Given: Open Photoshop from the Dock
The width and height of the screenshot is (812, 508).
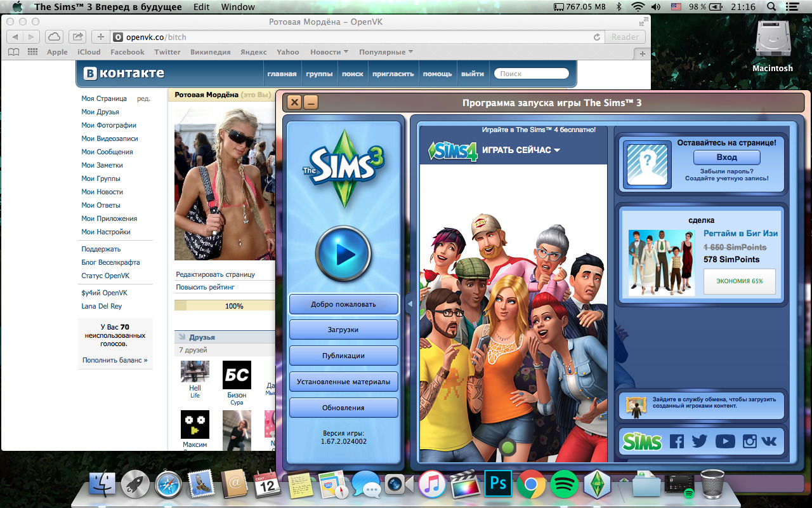Looking at the screenshot, I should pos(498,485).
